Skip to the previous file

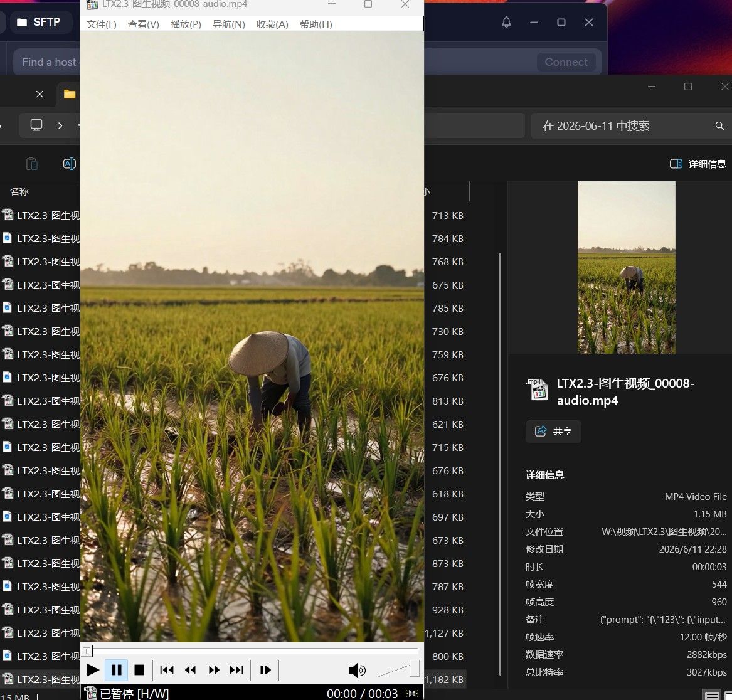click(x=167, y=670)
